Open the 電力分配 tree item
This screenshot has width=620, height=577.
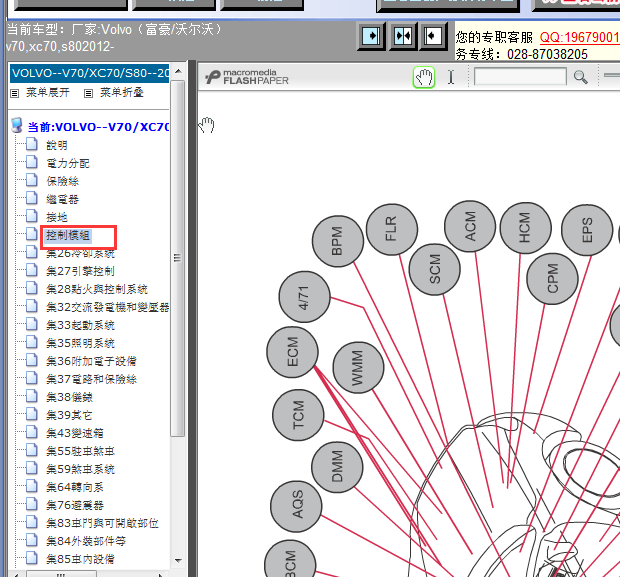point(68,163)
